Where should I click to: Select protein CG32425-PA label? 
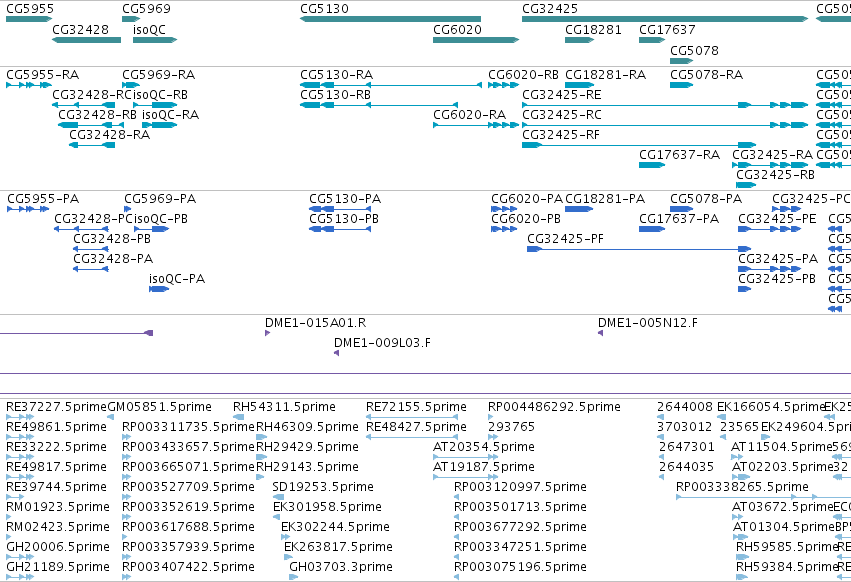[x=778, y=259]
